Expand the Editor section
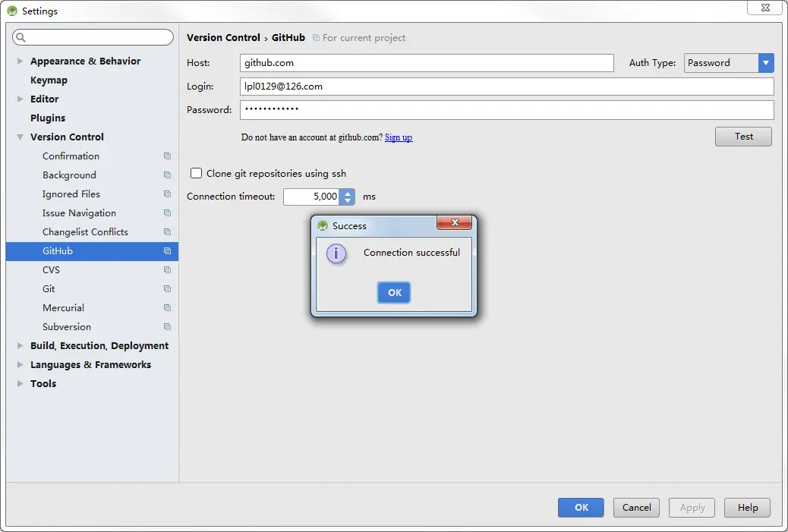 (x=20, y=99)
